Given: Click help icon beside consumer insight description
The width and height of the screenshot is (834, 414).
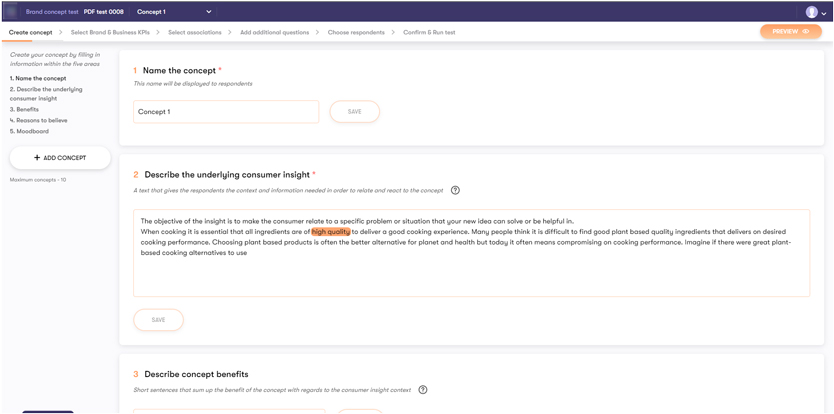Looking at the screenshot, I should click(455, 190).
